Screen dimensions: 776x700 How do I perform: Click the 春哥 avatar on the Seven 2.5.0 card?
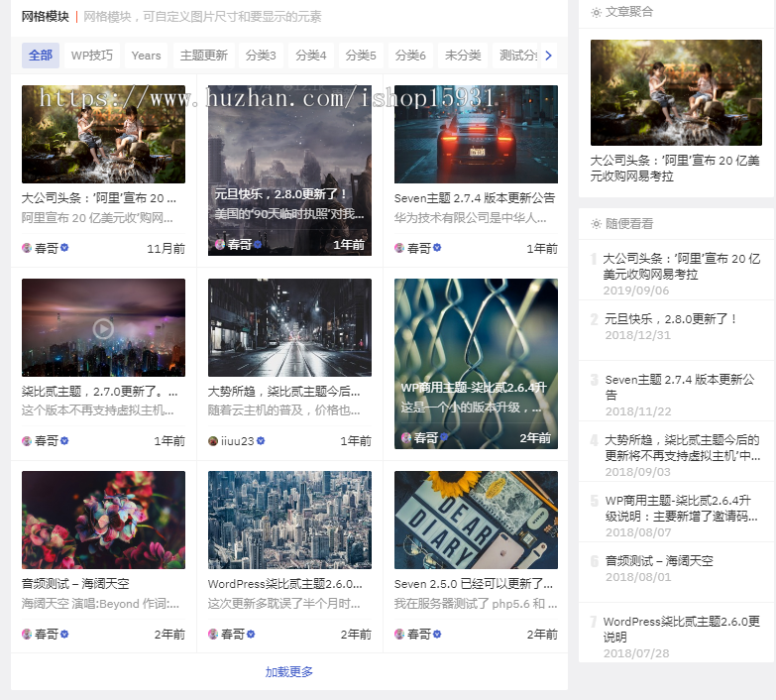(x=399, y=635)
